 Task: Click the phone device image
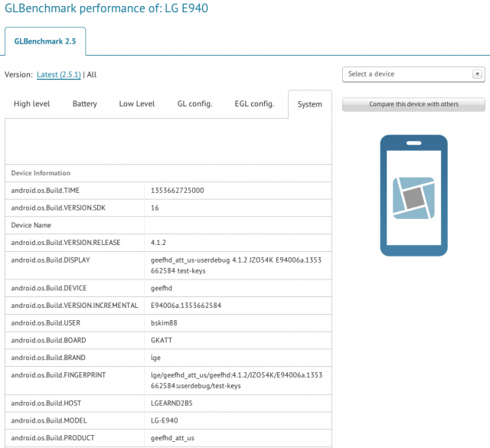pos(413,195)
